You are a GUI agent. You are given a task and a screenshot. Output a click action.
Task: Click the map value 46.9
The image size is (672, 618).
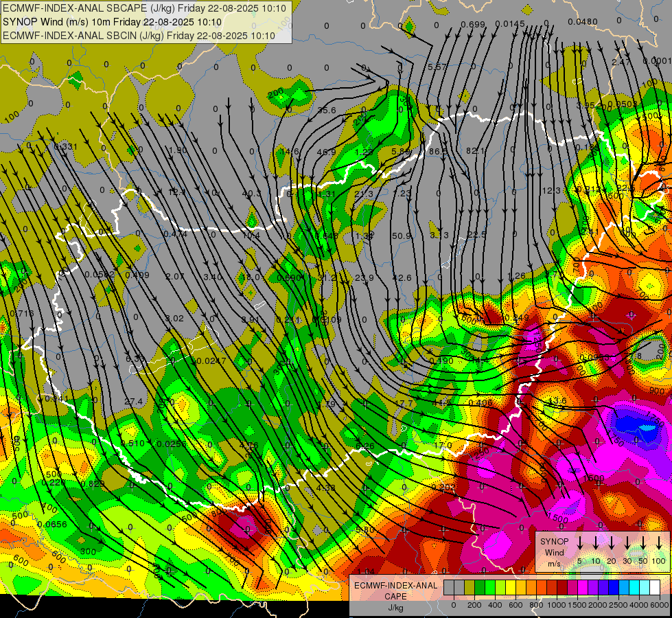pyautogui.click(x=327, y=152)
